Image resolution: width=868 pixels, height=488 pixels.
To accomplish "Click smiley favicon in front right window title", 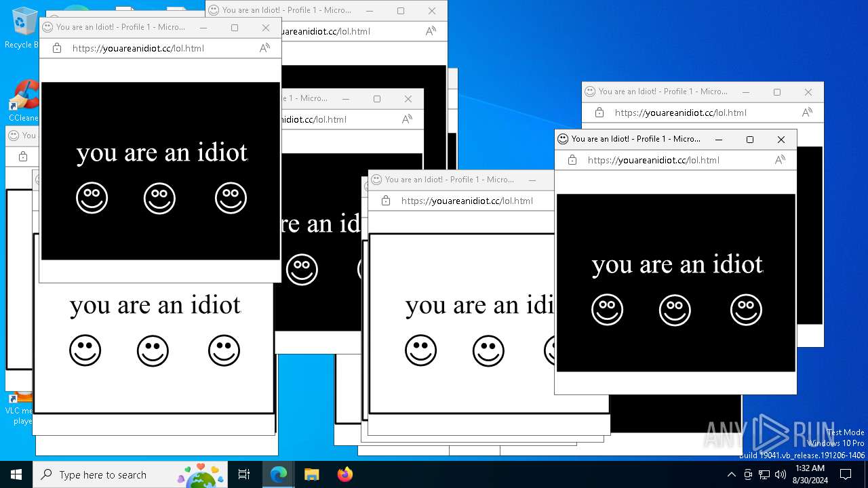I will (563, 139).
